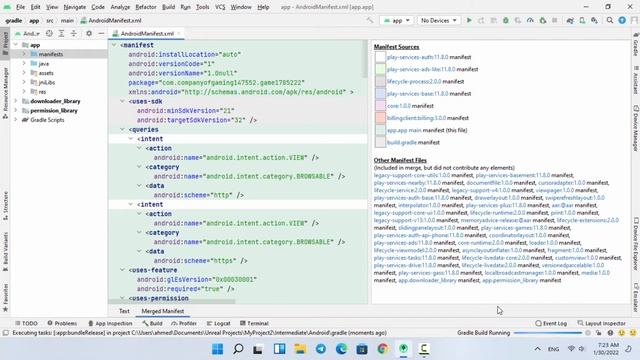The image size is (640, 360).
Task: Collapse the app module tree node
Action: pyautogui.click(x=16, y=45)
